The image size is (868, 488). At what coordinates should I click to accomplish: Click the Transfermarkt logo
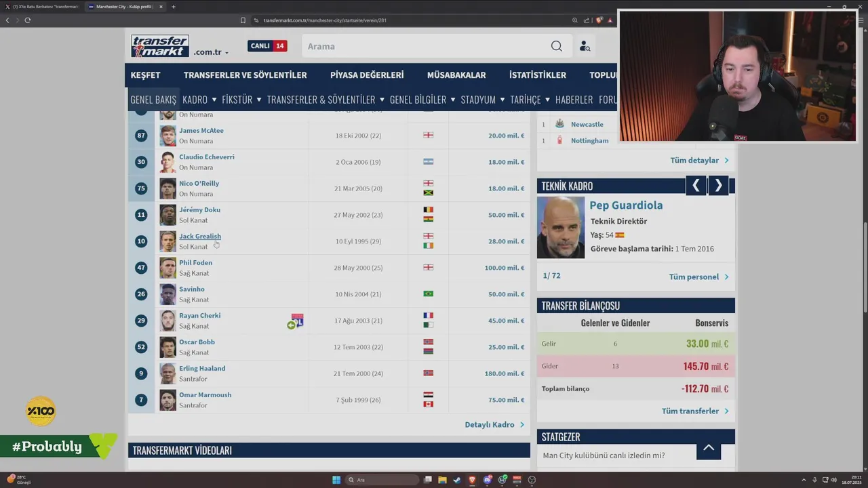point(160,46)
